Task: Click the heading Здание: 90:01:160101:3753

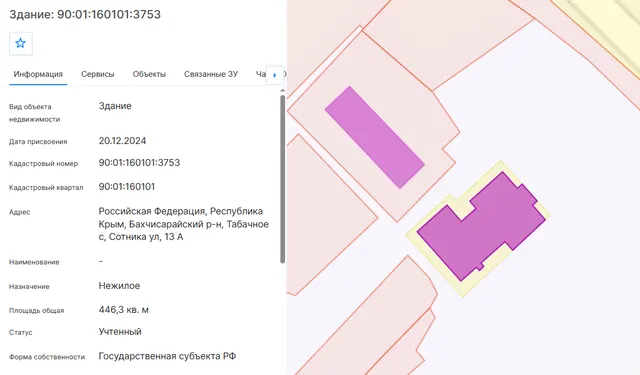Action: [85, 14]
